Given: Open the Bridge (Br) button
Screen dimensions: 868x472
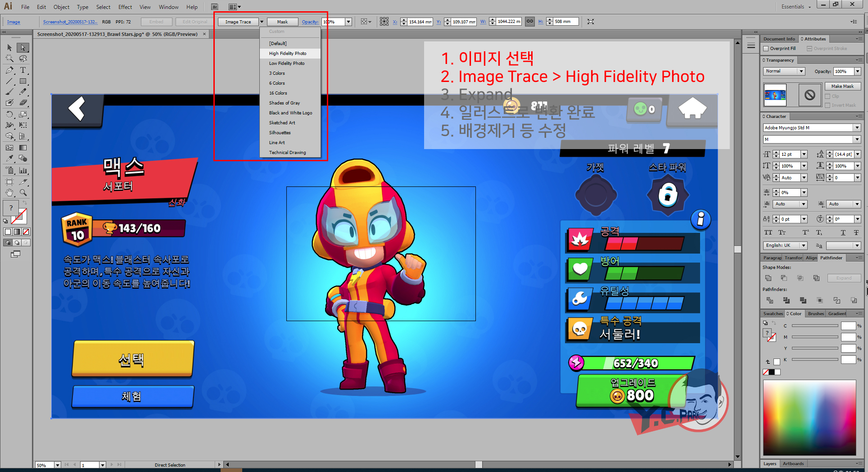Looking at the screenshot, I should tap(215, 7).
